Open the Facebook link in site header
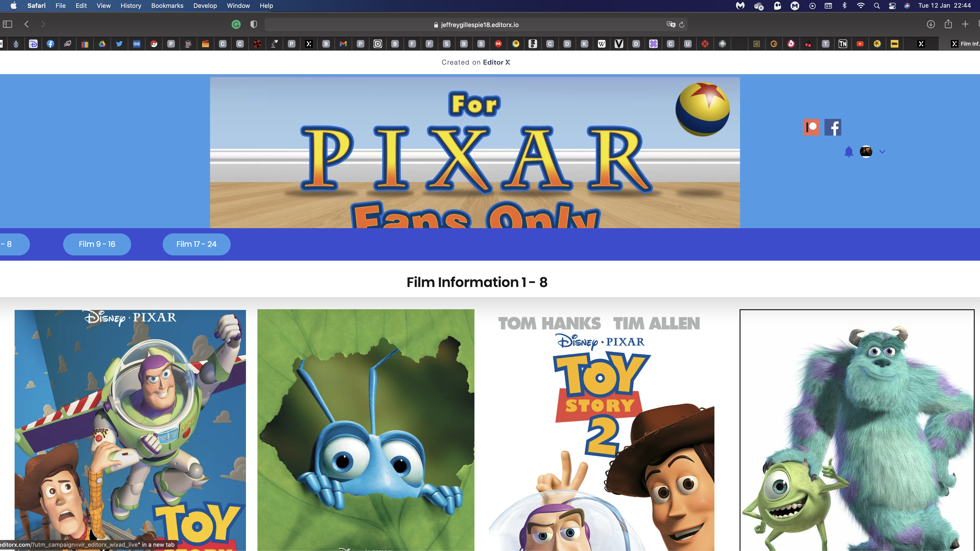The image size is (980, 551). 832,127
